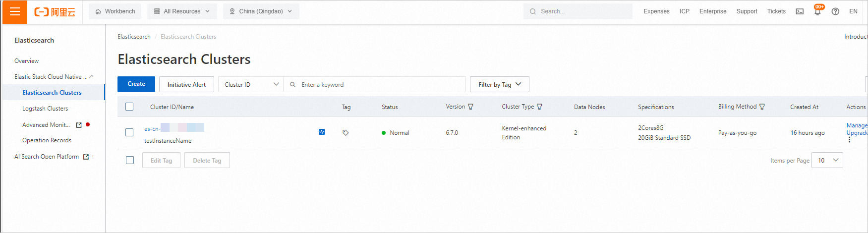
Task: Click the help question mark icon
Action: click(x=835, y=11)
